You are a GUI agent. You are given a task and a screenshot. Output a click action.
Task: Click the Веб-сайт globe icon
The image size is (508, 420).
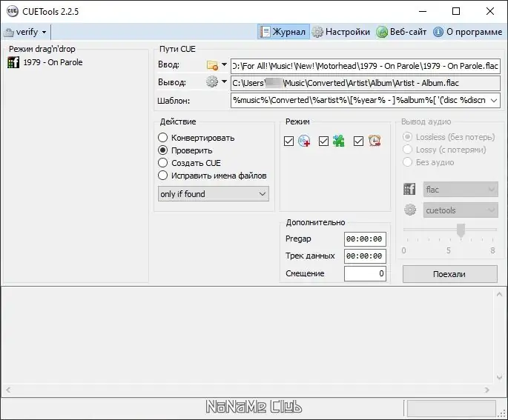(382, 32)
